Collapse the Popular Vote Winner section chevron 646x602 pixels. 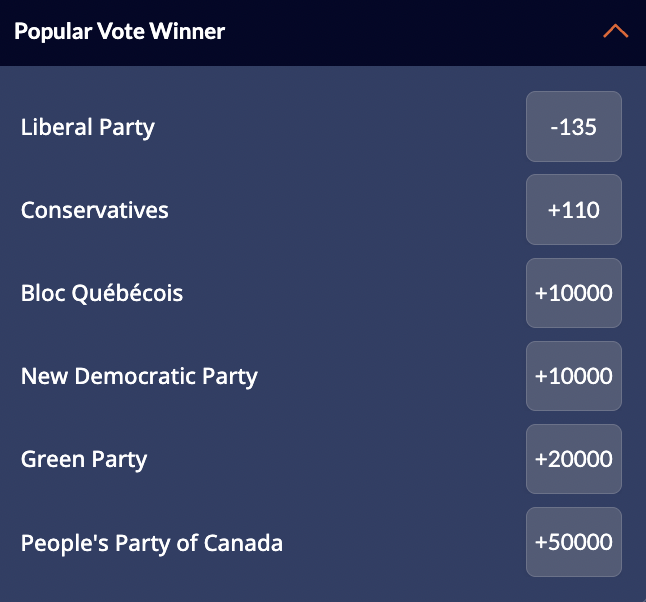(x=616, y=31)
